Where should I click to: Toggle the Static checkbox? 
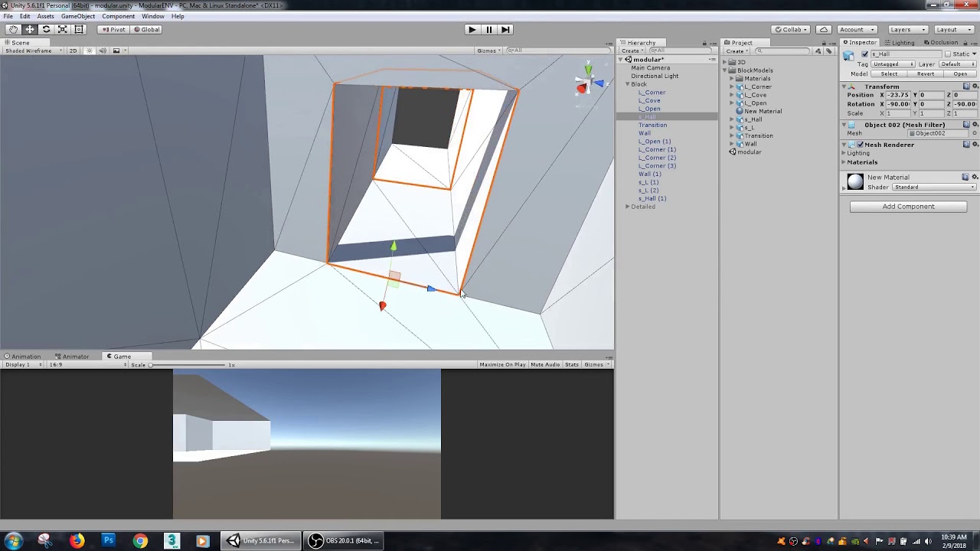948,54
